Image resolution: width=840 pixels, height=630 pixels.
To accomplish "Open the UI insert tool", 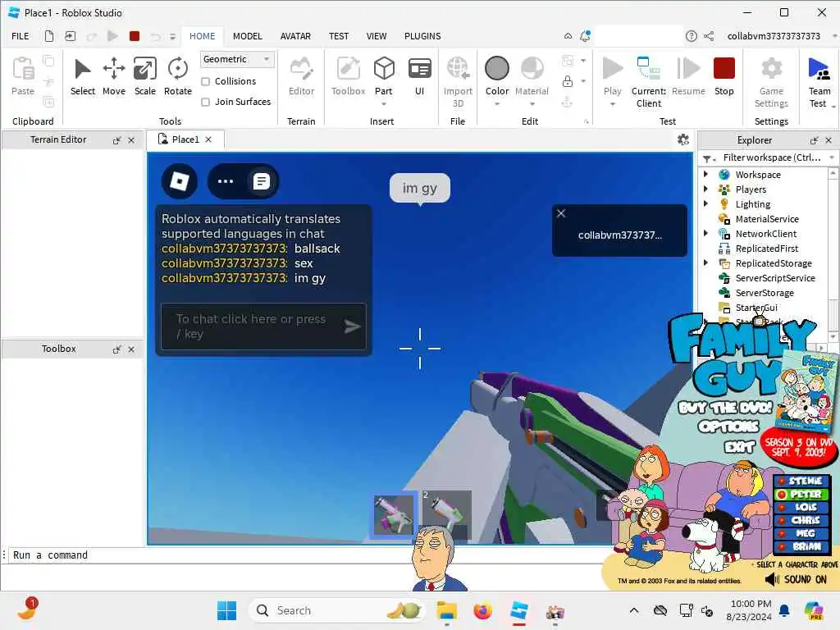I will pos(419,76).
